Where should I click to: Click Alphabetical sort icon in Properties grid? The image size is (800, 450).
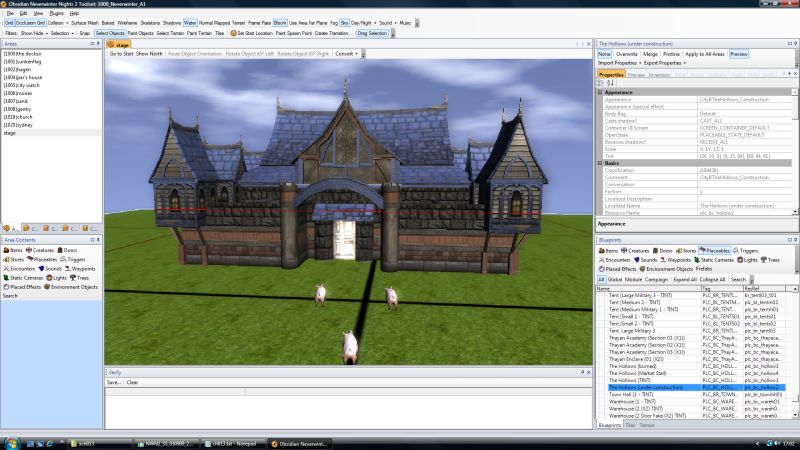[x=609, y=83]
